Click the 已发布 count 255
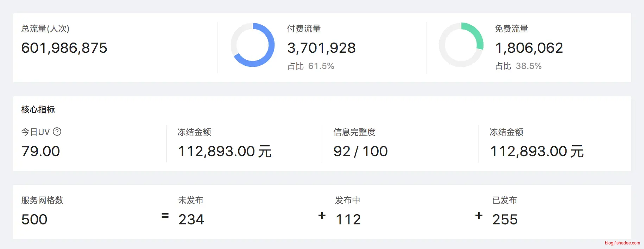644x249 pixels. 505,219
